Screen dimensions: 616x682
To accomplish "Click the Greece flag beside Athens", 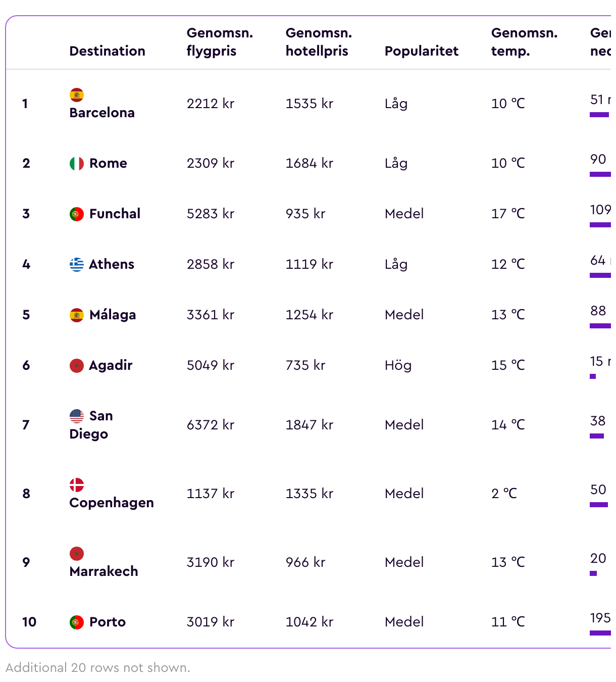I will [77, 265].
